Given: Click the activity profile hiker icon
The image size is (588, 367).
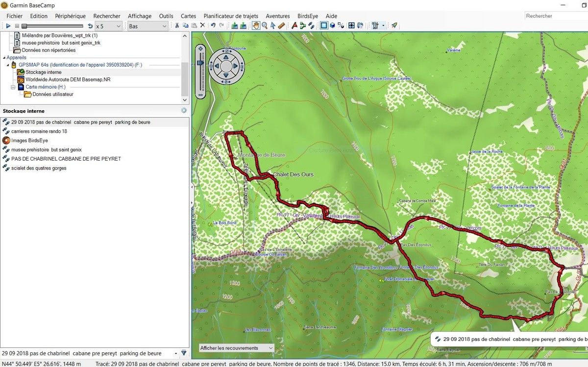Looking at the screenshot, I should [376, 26].
